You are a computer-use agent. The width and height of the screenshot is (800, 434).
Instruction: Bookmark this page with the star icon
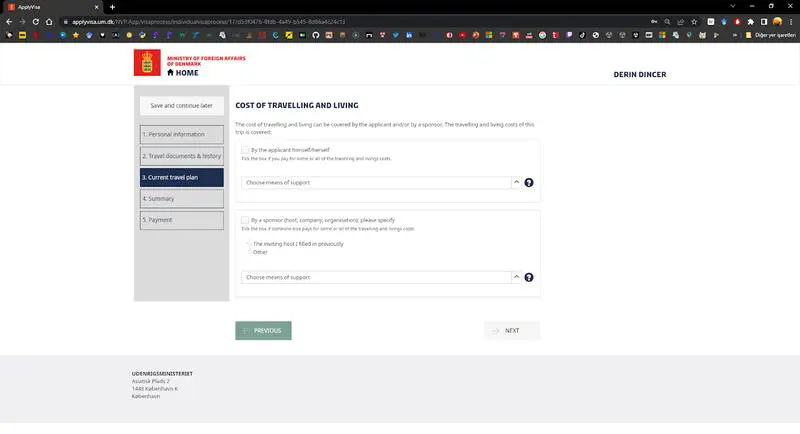pos(694,22)
